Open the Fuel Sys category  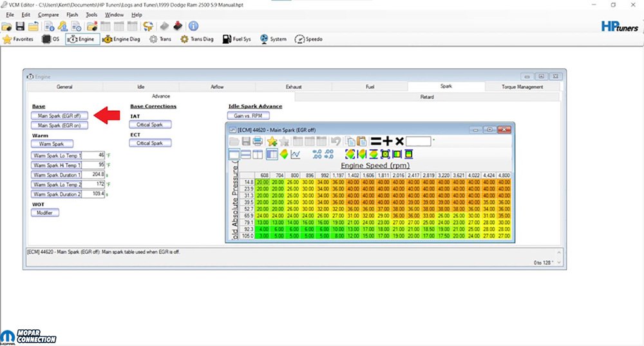click(x=237, y=39)
